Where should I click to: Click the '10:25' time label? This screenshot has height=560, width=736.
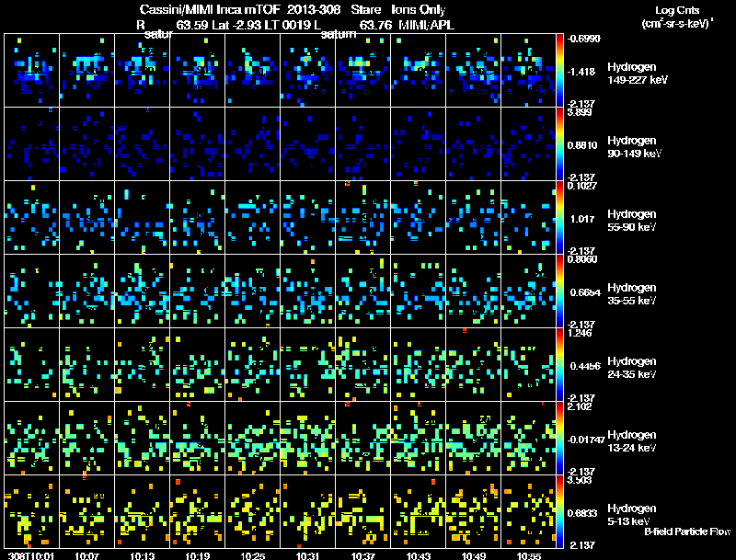(252, 556)
